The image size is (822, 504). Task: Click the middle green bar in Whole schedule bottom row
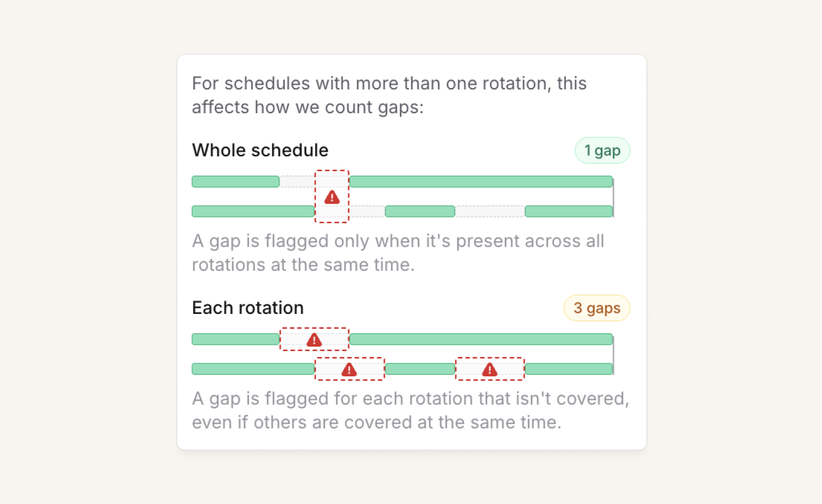[420, 211]
